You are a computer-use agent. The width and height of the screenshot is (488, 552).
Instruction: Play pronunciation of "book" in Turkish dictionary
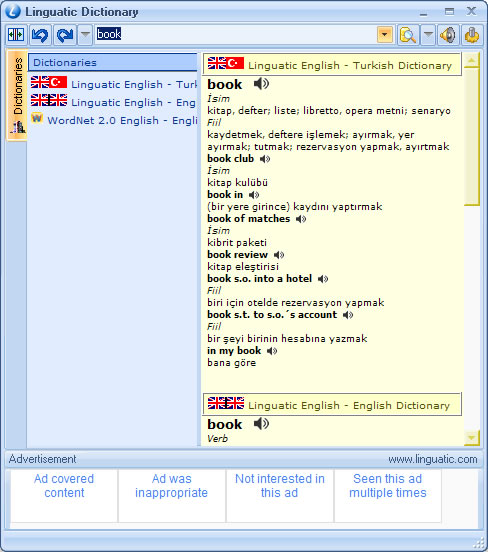(261, 84)
